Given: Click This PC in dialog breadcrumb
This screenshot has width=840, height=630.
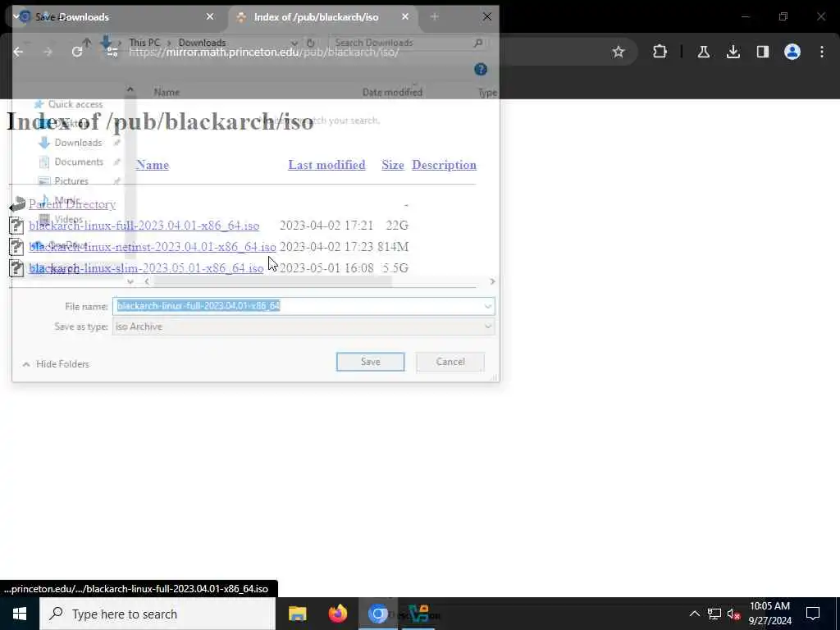Looking at the screenshot, I should 144,43.
